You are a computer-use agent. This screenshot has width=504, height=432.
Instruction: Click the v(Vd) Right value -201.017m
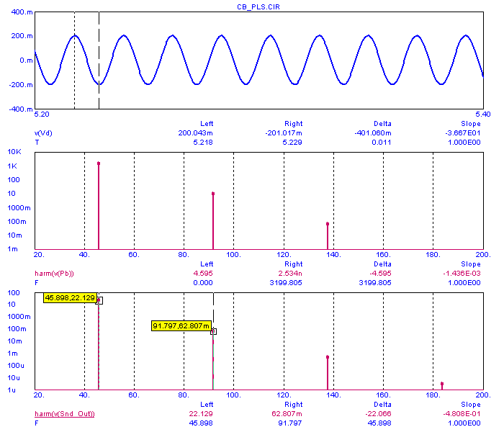click(x=284, y=132)
